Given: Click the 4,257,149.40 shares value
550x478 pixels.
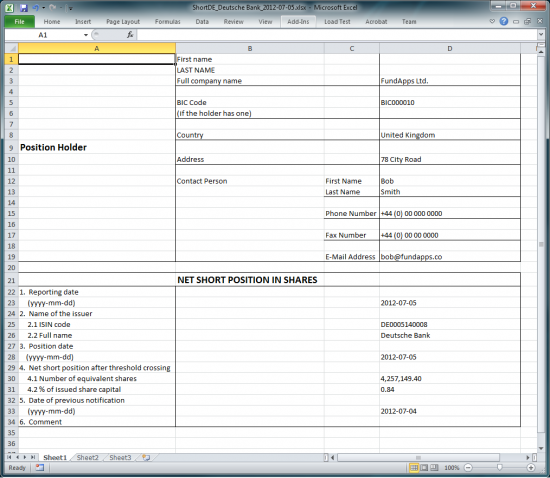Looking at the screenshot, I should pos(450,378).
